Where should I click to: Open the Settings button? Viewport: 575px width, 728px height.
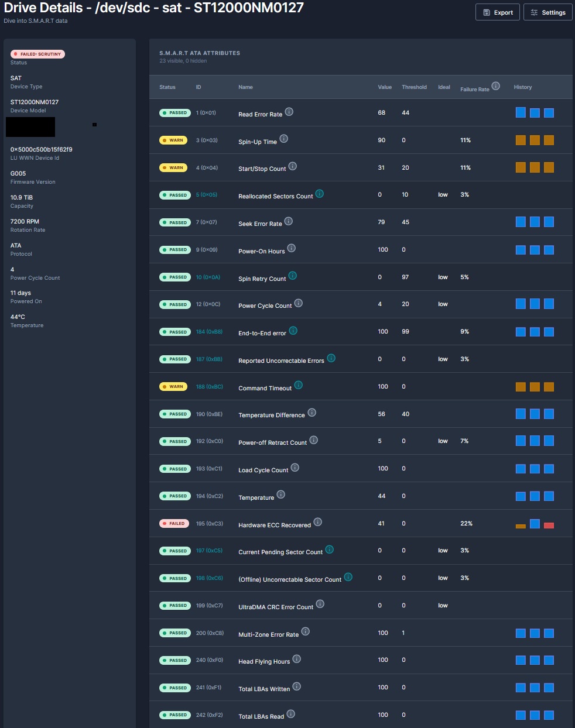click(547, 12)
